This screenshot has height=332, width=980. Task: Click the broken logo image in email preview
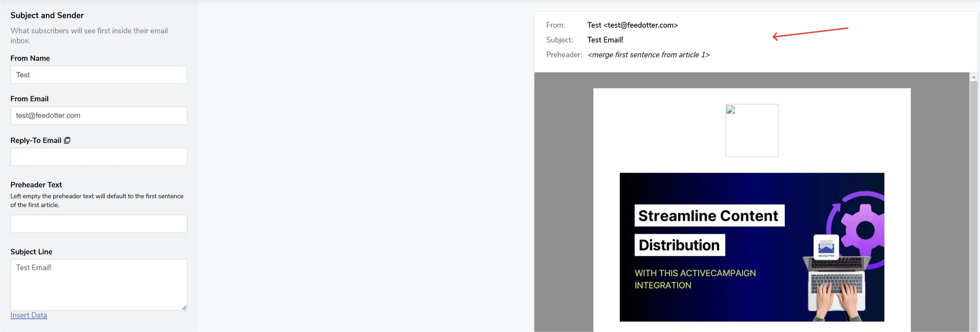(752, 131)
